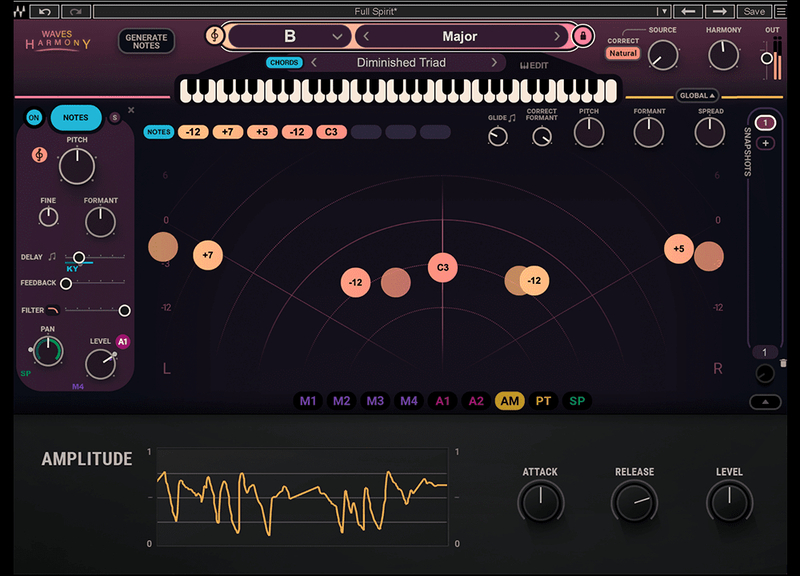Click the Source level knob
Image resolution: width=800 pixels, height=576 pixels.
[663, 56]
